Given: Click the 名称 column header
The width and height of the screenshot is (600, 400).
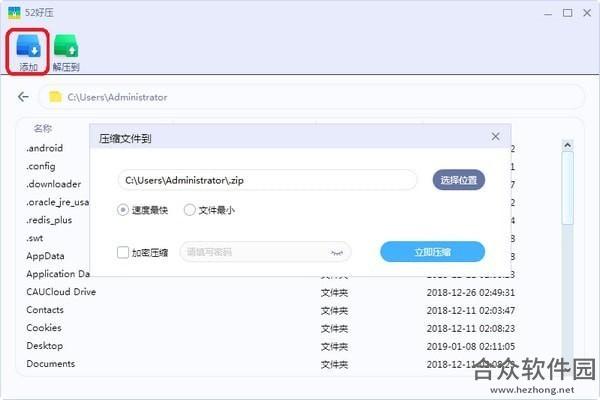Looking at the screenshot, I should pyautogui.click(x=43, y=129).
